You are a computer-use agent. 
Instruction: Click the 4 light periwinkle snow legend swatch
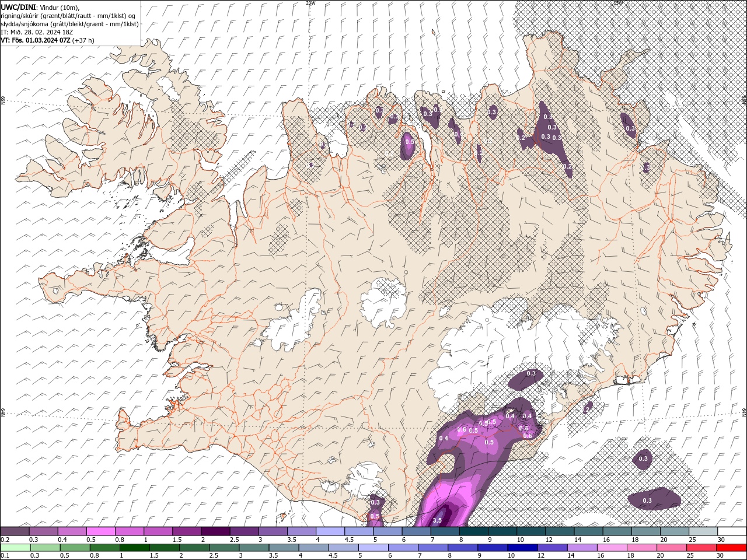[x=330, y=531]
